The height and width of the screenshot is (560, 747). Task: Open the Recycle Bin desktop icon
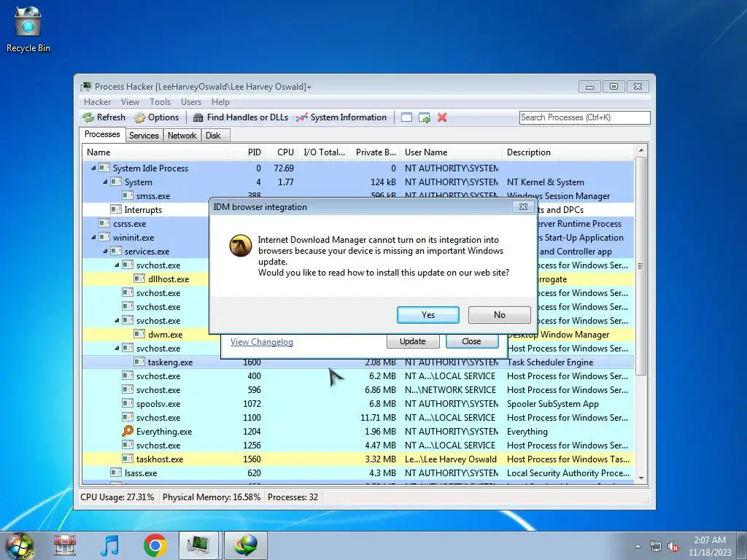tap(28, 28)
